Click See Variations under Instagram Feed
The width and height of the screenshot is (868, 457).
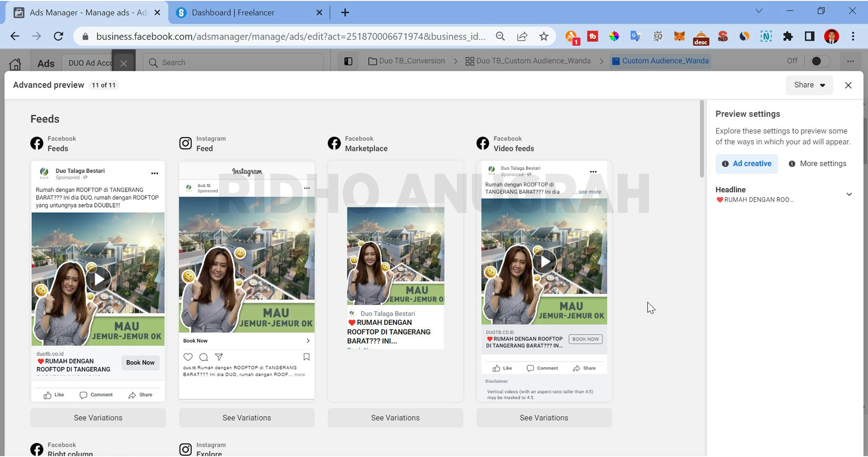(x=247, y=418)
